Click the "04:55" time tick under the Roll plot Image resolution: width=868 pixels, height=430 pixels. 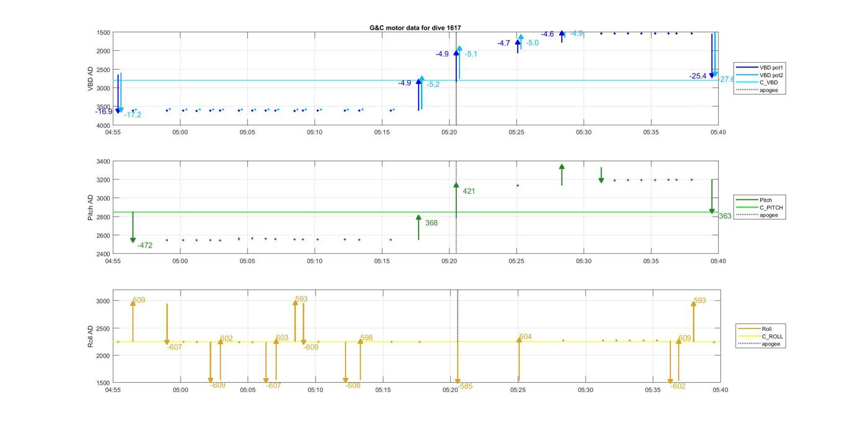pyautogui.click(x=113, y=390)
